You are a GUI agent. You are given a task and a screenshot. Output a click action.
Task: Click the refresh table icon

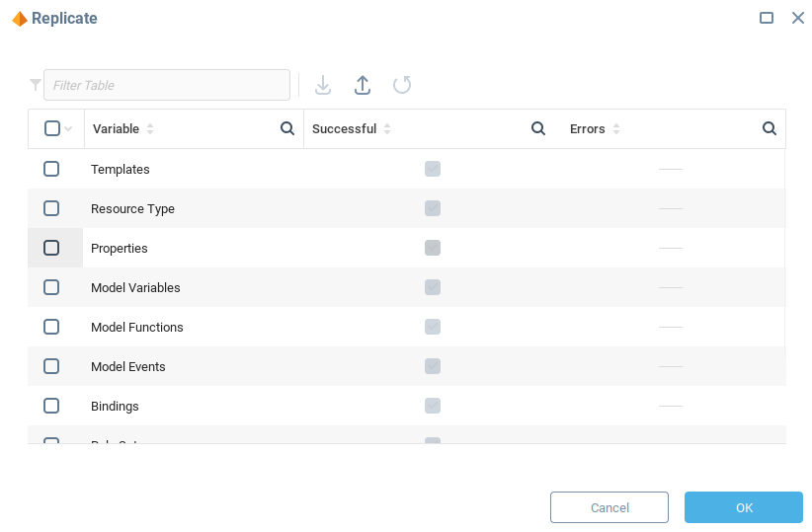[402, 85]
